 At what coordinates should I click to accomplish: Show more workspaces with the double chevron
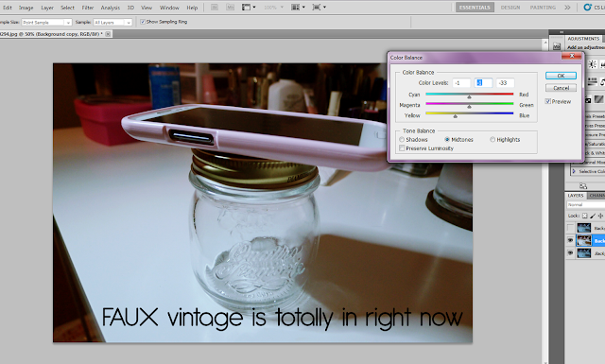click(x=567, y=8)
